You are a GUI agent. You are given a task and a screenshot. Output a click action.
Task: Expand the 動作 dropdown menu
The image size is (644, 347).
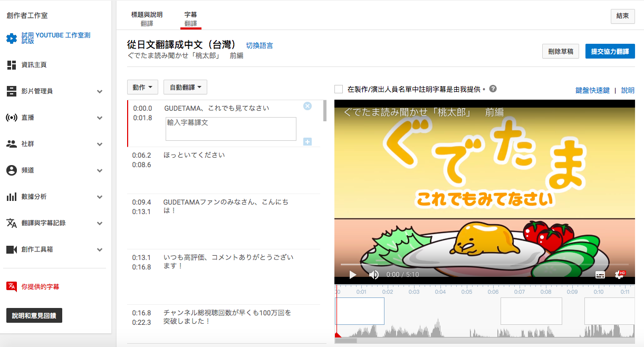coord(142,87)
